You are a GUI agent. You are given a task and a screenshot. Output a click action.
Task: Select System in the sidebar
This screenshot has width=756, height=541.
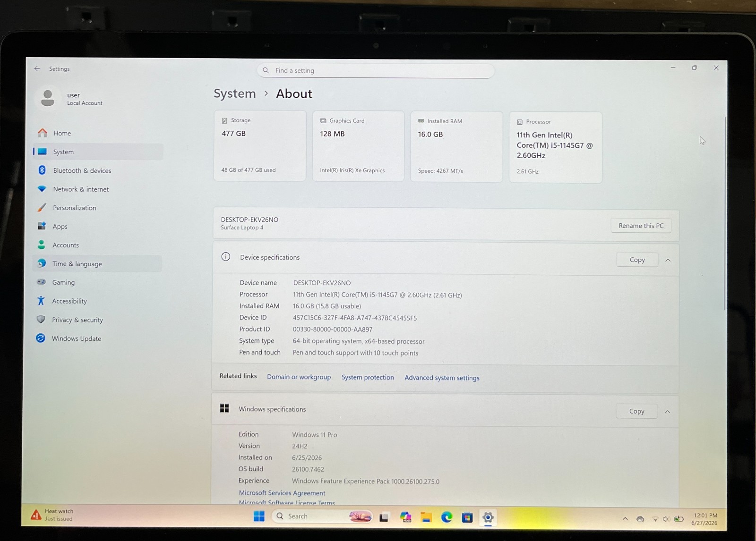(98, 152)
